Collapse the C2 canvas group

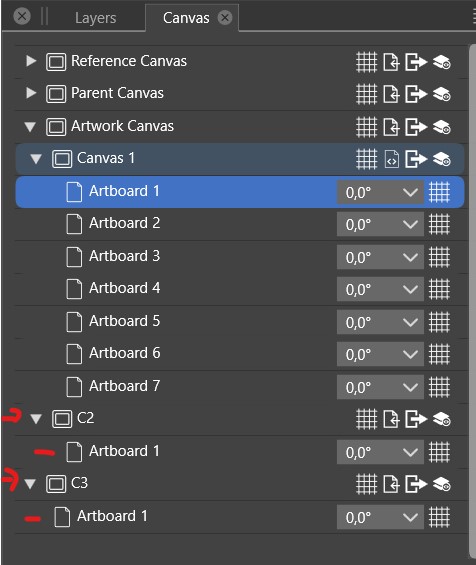point(36,419)
